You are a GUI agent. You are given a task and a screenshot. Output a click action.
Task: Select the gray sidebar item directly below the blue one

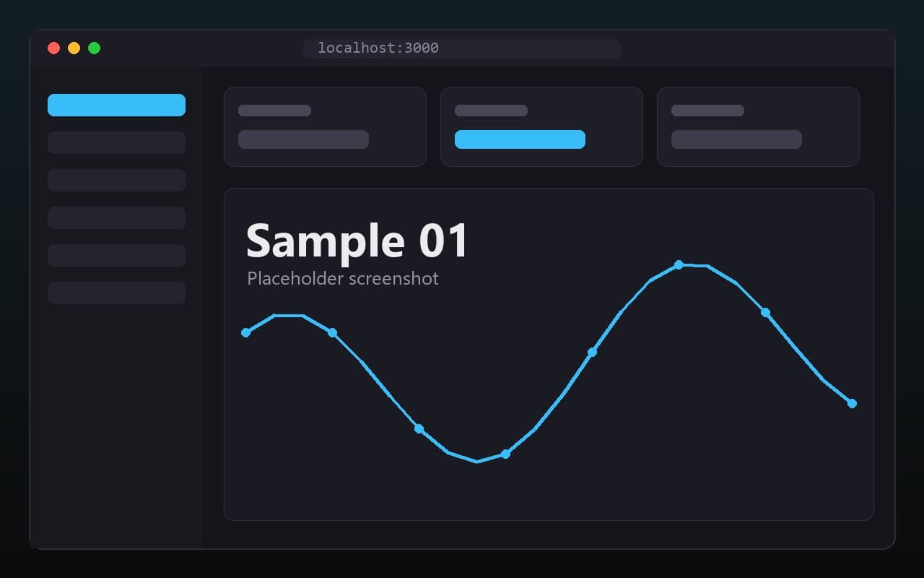point(116,142)
